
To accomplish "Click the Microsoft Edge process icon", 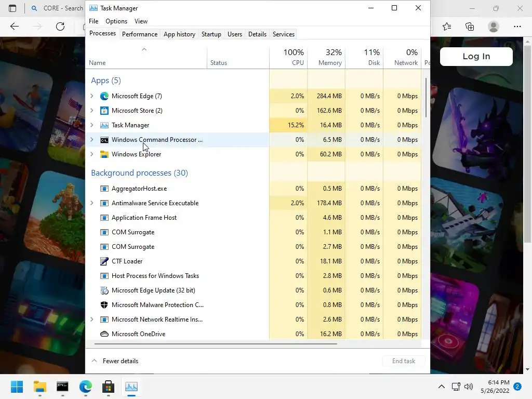I will (x=104, y=96).
